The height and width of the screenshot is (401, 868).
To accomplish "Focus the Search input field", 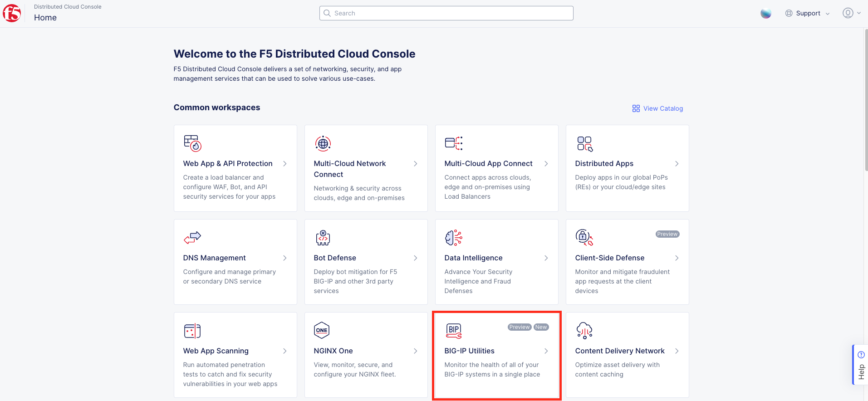I will tap(446, 13).
